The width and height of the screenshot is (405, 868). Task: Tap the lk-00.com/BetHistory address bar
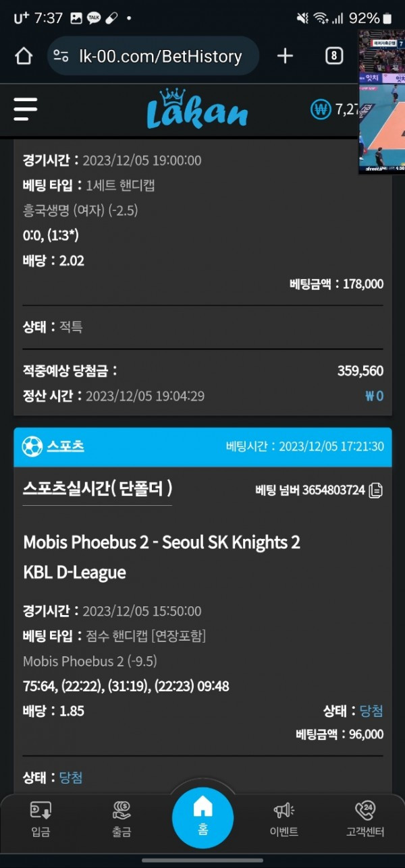(x=160, y=56)
